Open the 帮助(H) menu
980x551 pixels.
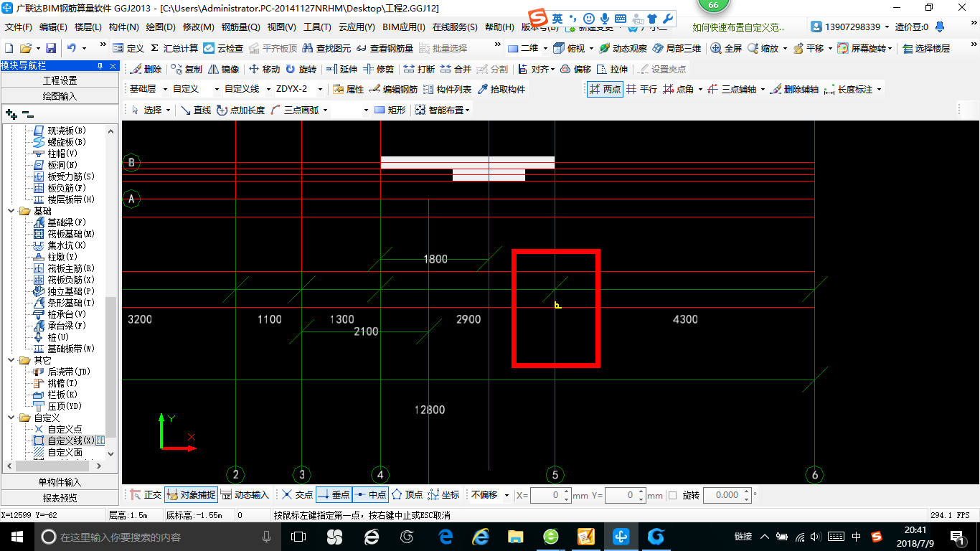[x=499, y=27]
